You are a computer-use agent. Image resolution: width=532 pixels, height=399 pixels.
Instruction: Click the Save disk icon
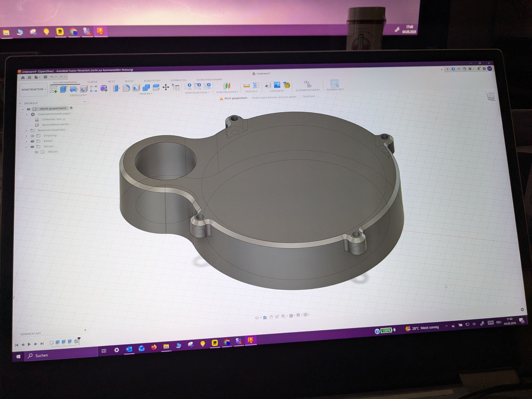(x=45, y=77)
